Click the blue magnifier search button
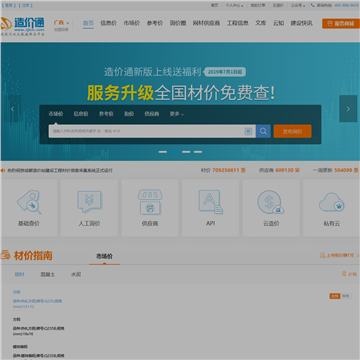Screen dimensions: 360x360 [x=263, y=131]
